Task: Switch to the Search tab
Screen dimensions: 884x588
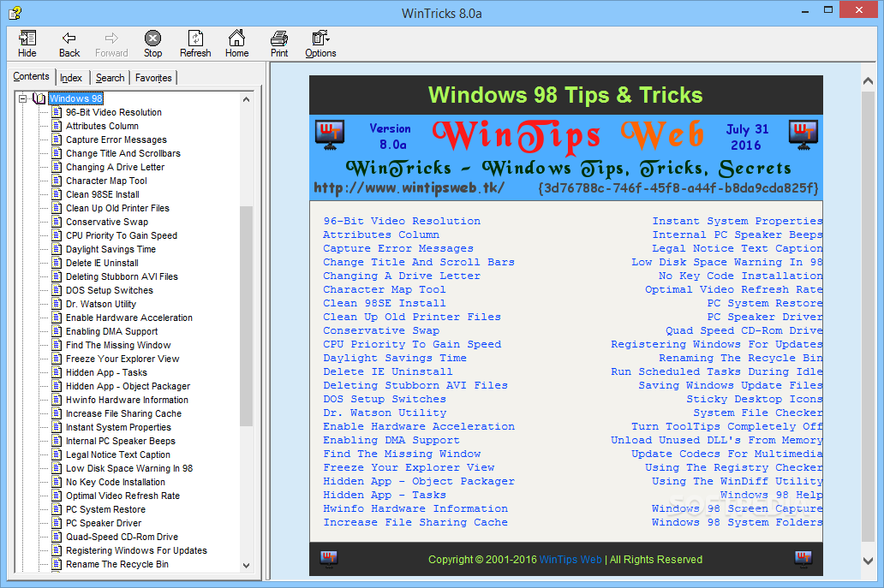Action: [x=110, y=78]
